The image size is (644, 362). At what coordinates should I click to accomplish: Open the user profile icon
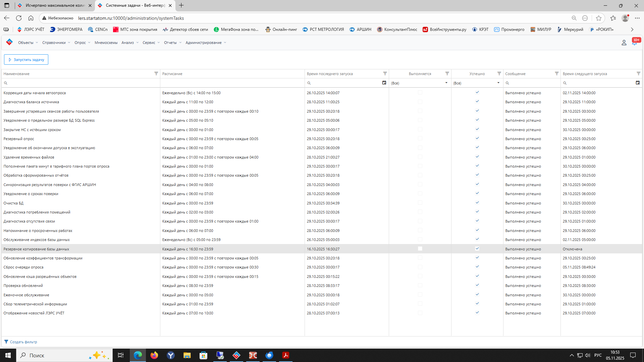pos(624,43)
